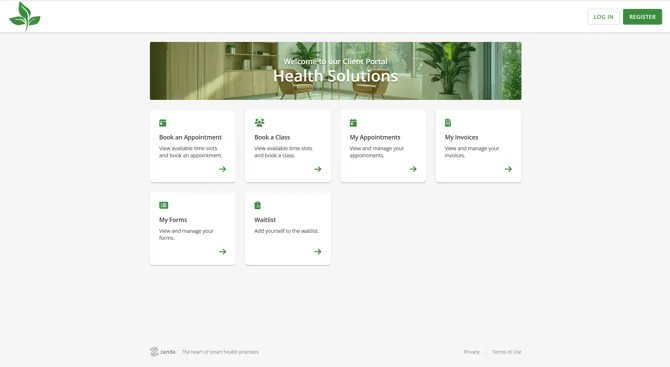Open the My Forms title
This screenshot has height=367, width=670.
173,220
